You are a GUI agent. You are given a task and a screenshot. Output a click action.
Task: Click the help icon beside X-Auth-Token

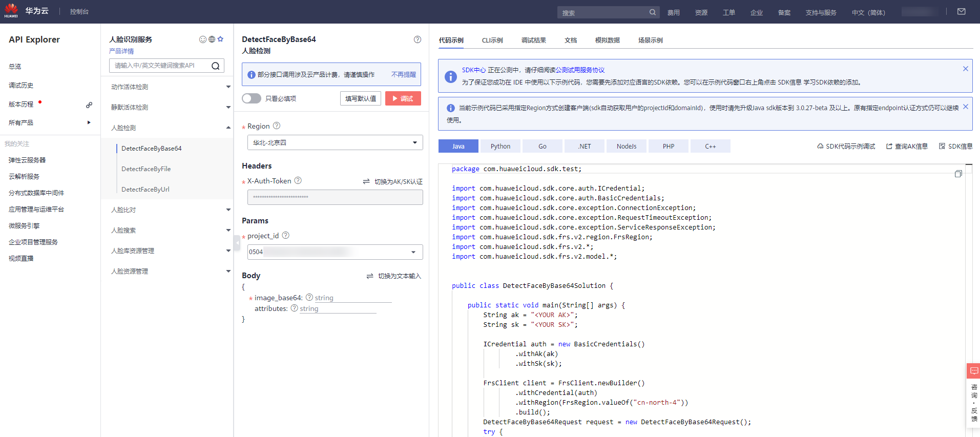[x=298, y=180]
